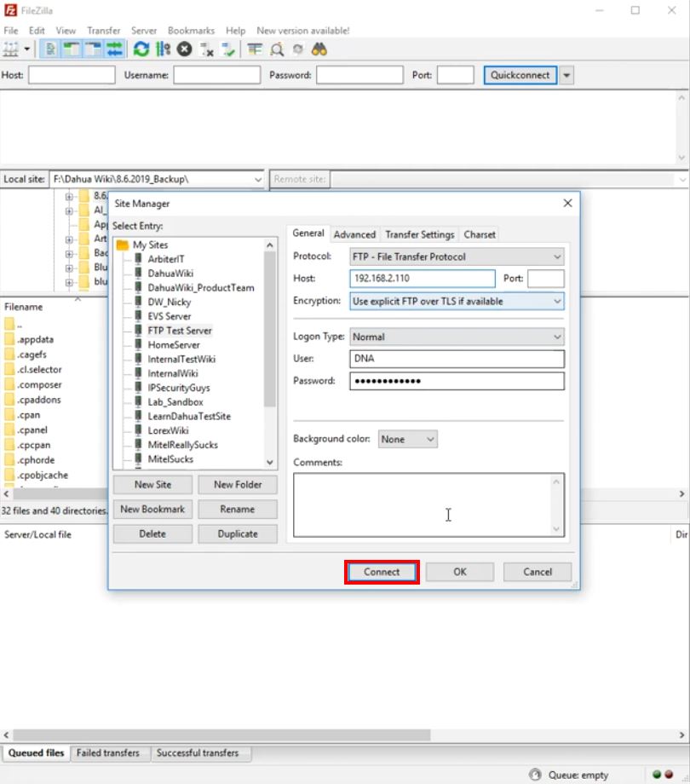Click the Site Manager Host field
The image size is (690, 784).
click(x=423, y=279)
